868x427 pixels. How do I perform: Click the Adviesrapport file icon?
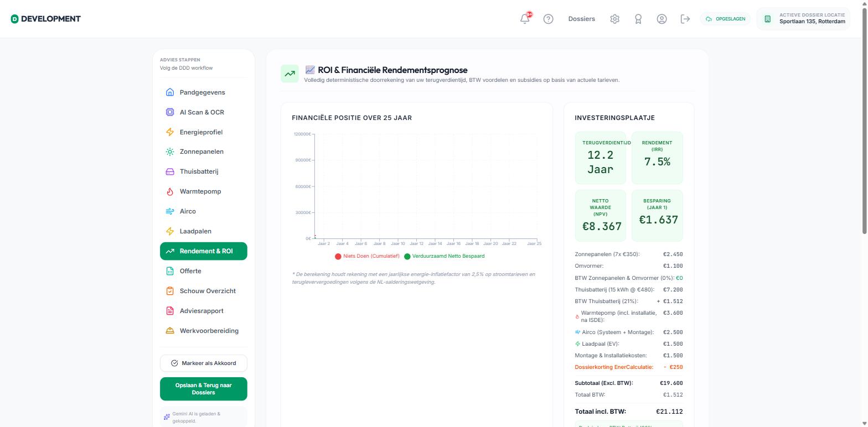click(x=170, y=311)
